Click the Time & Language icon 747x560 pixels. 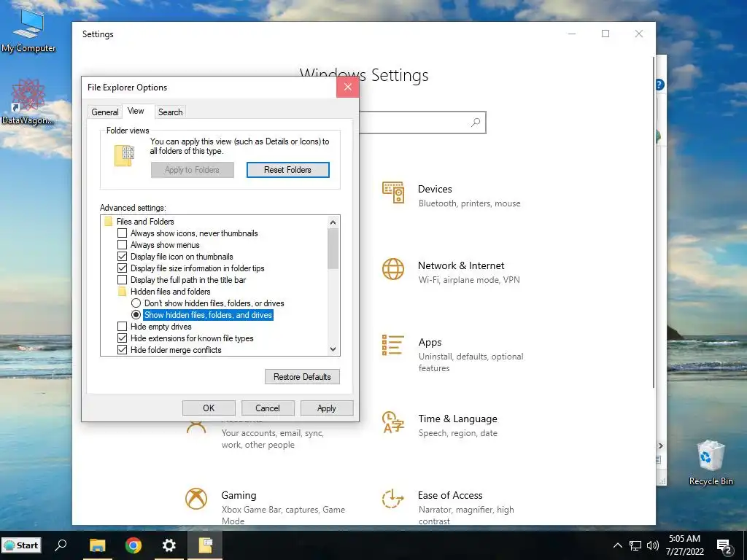tap(393, 422)
